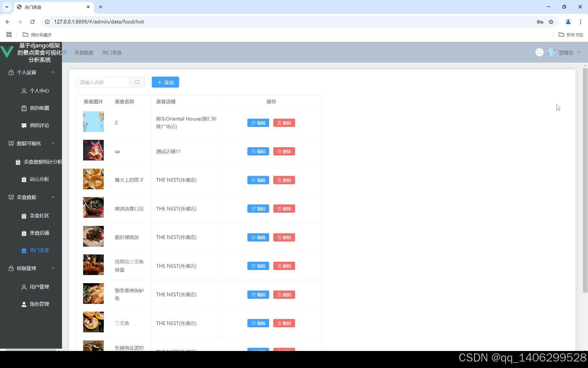Select 热门美食 in the sidebar
The height and width of the screenshot is (368, 588).
(35, 250)
